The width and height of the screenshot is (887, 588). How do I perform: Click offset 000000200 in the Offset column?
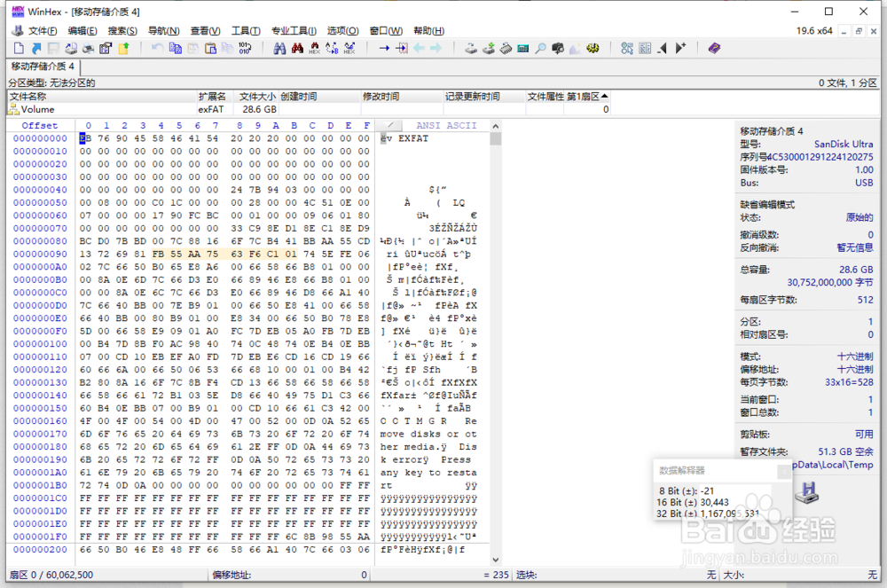(40, 550)
